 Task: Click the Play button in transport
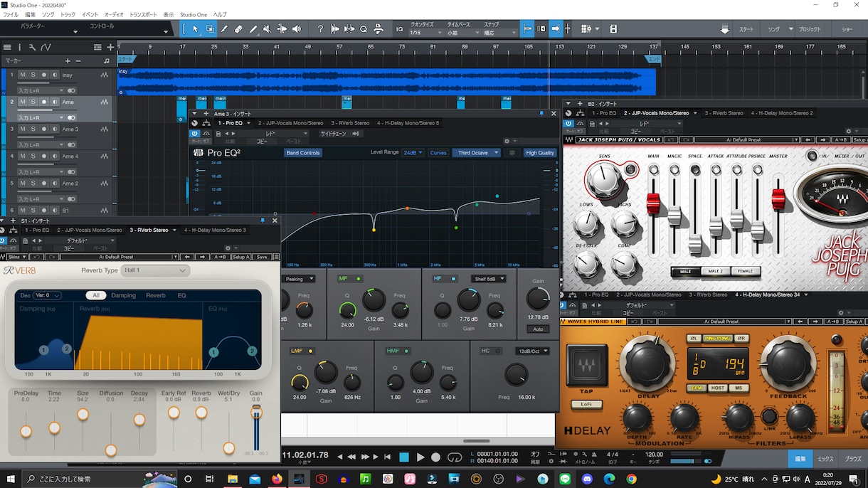420,457
